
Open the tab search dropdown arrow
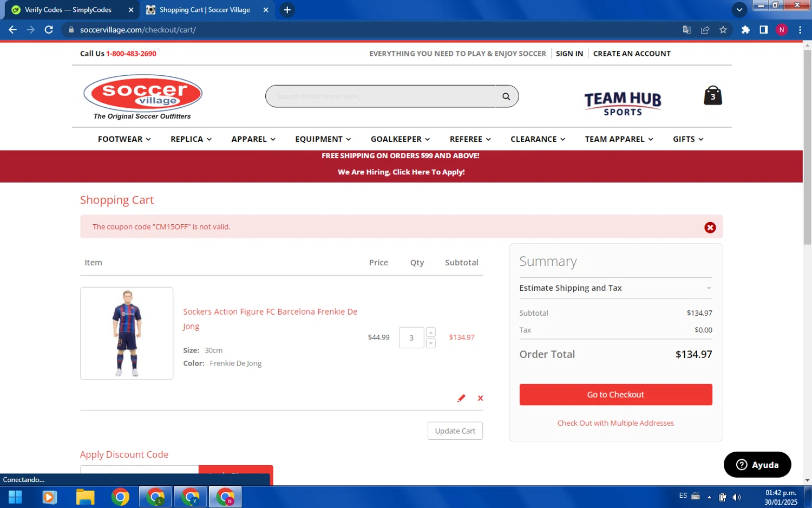click(739, 10)
